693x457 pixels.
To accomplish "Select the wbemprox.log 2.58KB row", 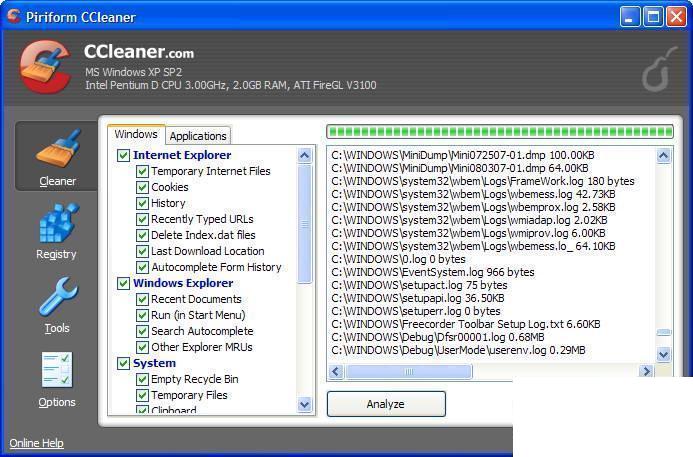I will pyautogui.click(x=473, y=207).
